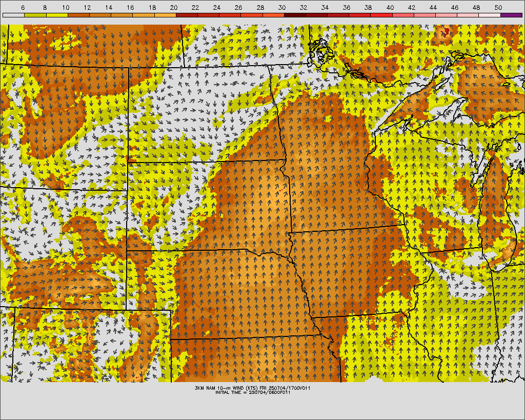This screenshot has height=420, width=525.
Task: Click the legend label 10
Action: pyautogui.click(x=66, y=7)
